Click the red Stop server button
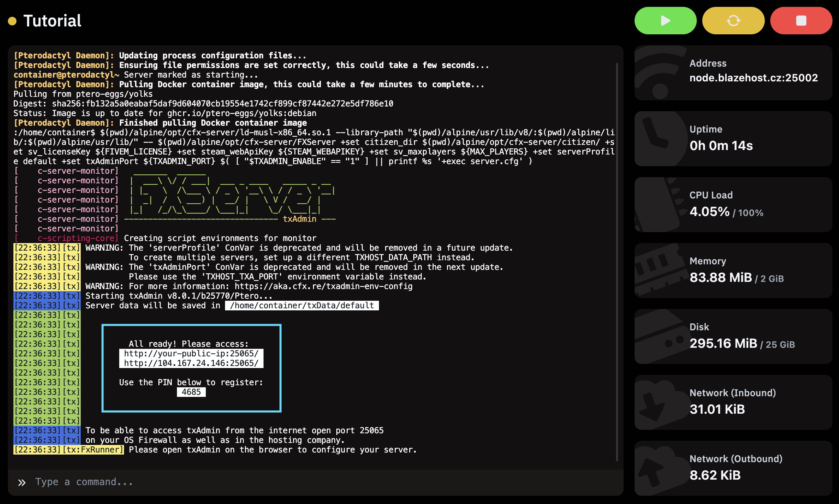 [801, 21]
